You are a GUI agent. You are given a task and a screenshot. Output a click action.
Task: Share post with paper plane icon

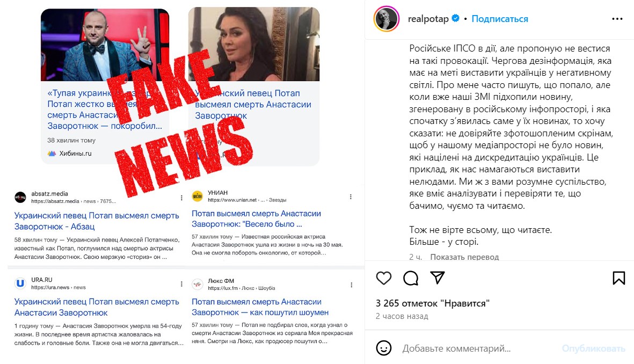pos(438,278)
